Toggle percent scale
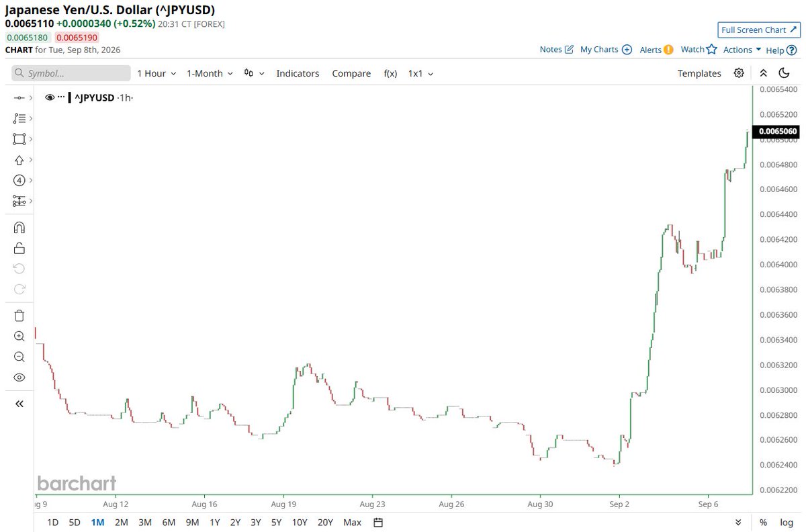 pos(763,522)
